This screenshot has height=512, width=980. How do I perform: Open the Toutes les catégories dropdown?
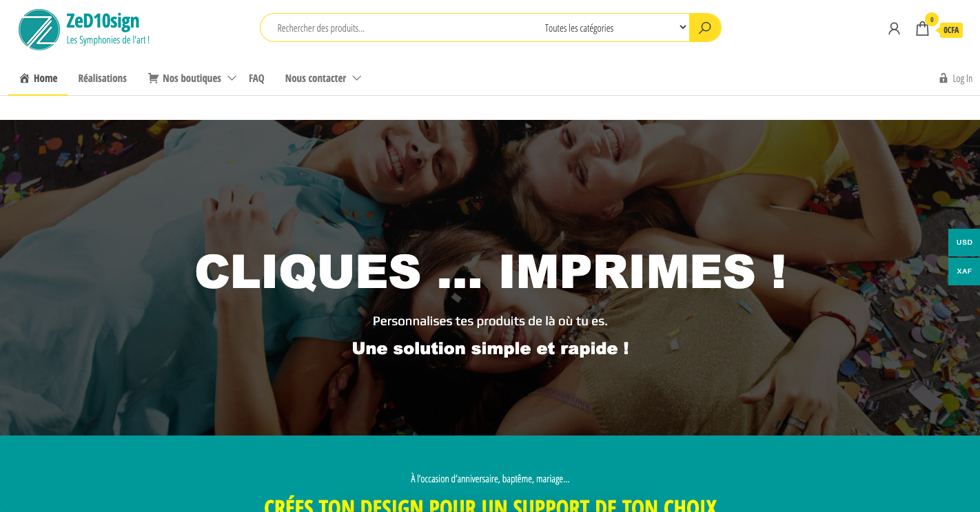point(615,28)
